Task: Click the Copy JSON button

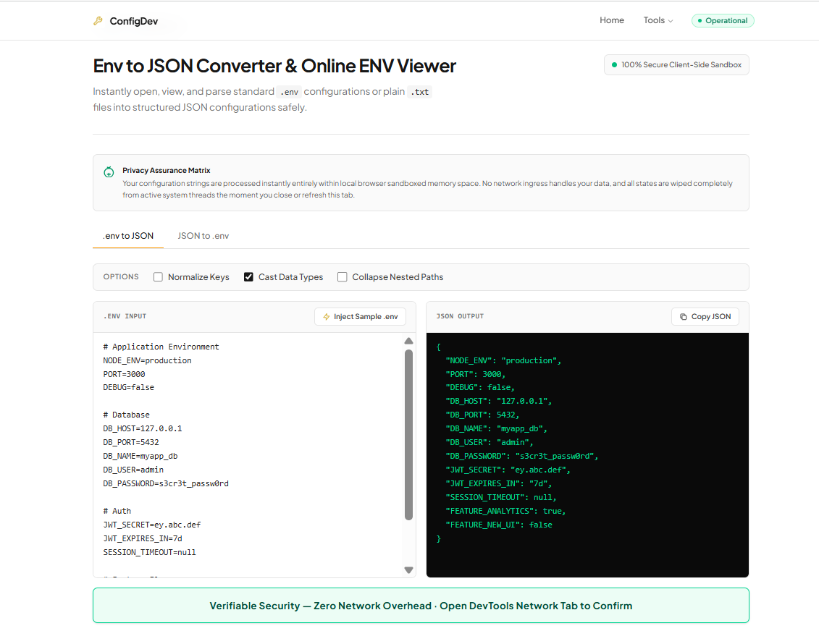Action: pos(705,317)
